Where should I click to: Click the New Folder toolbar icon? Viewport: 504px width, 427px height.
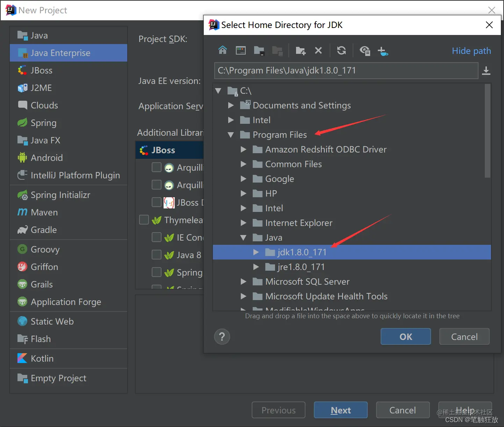(x=301, y=51)
